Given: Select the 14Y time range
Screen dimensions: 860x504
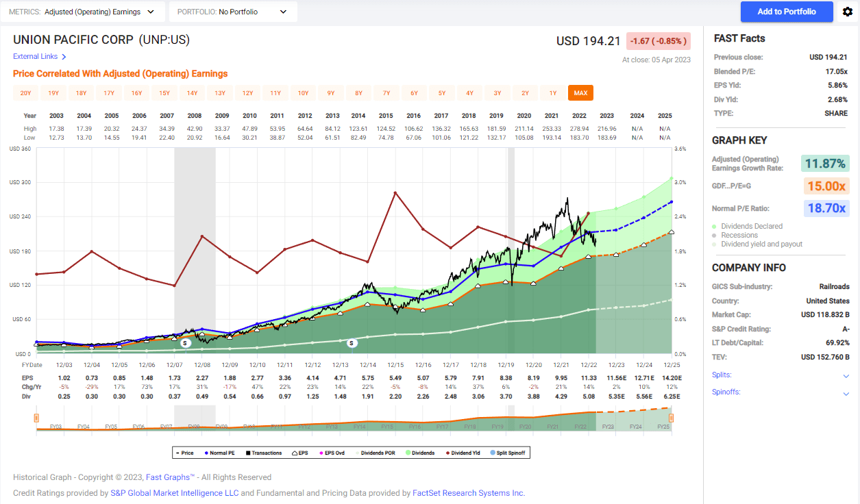Looking at the screenshot, I should pos(192,93).
